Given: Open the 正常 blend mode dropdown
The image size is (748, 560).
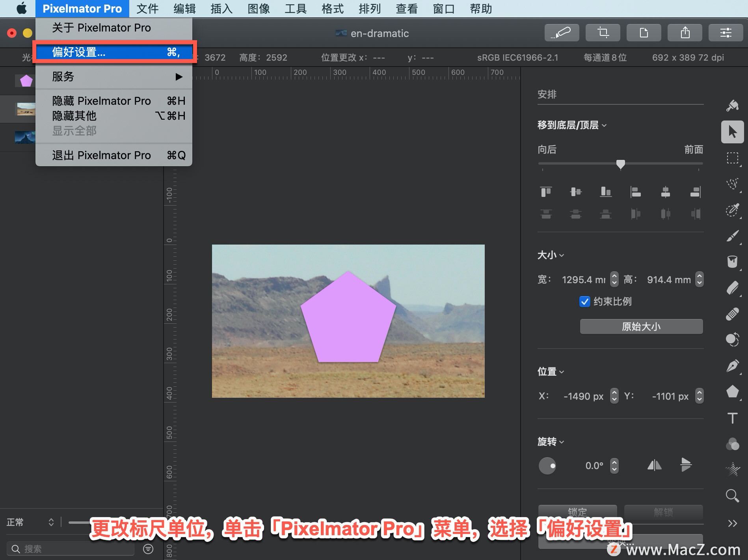Looking at the screenshot, I should tap(31, 523).
